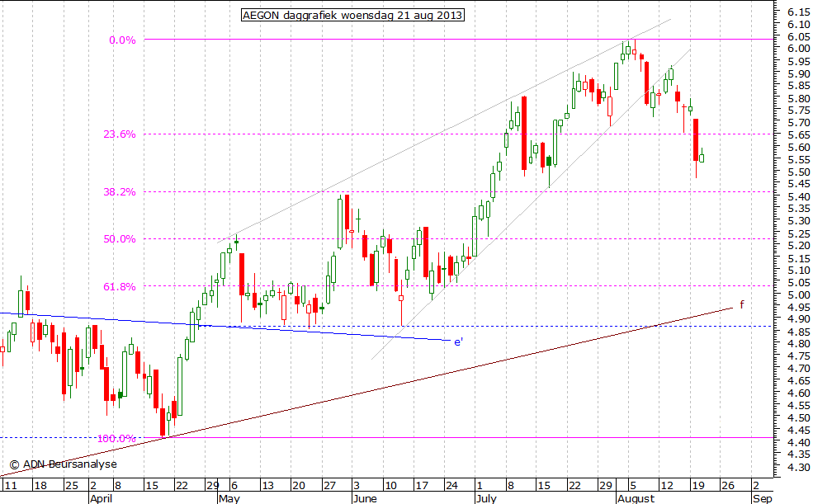Click the April month label on the time axis
This screenshot has height=504, width=813.
(x=101, y=498)
